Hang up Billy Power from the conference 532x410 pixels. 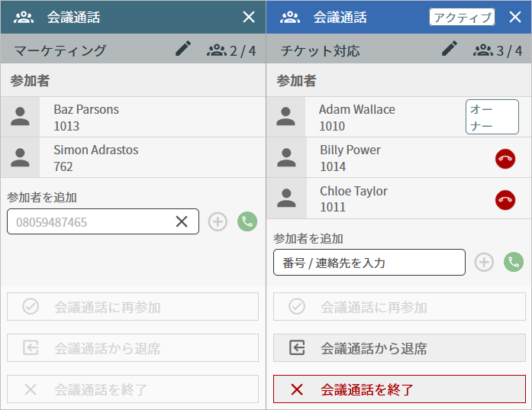click(x=505, y=159)
